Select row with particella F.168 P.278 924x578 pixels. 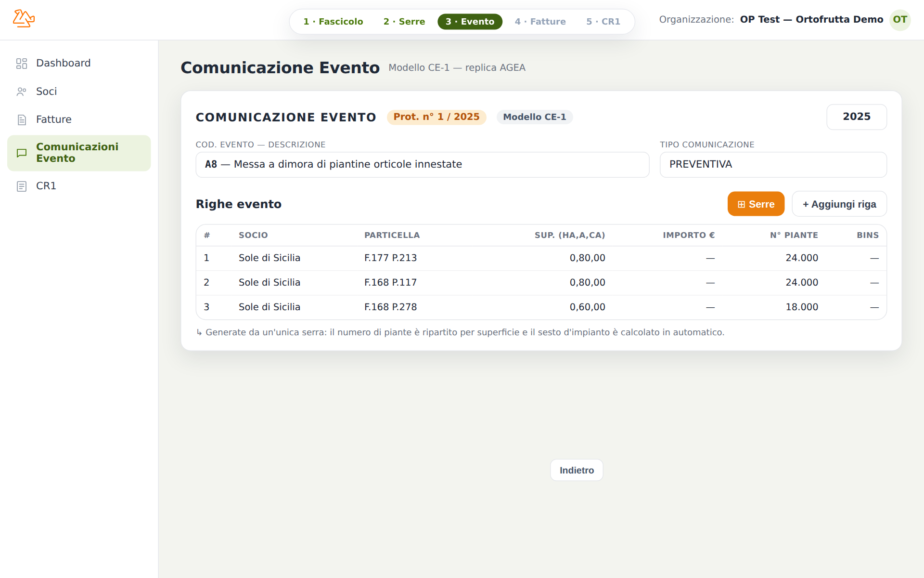coord(541,307)
